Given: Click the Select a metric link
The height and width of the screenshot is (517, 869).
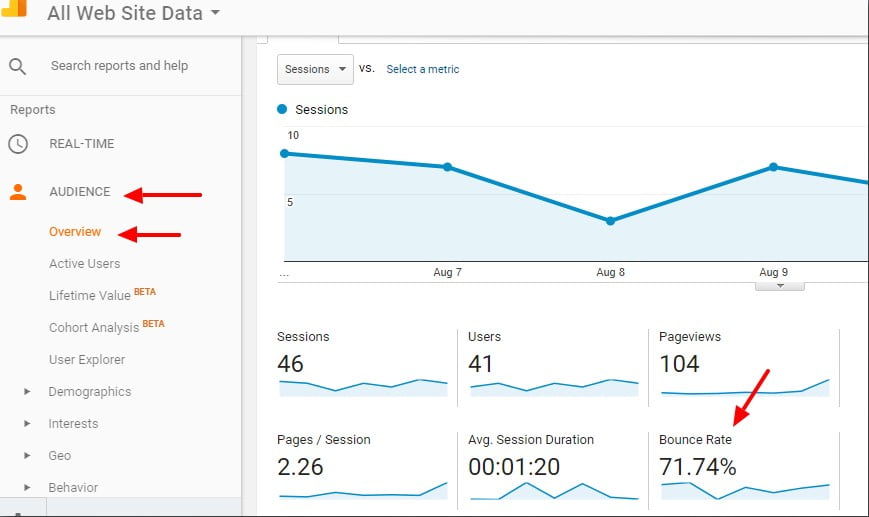Looking at the screenshot, I should pos(422,69).
